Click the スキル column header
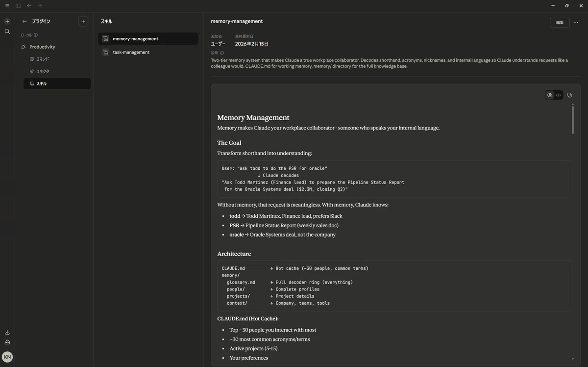 coord(106,22)
